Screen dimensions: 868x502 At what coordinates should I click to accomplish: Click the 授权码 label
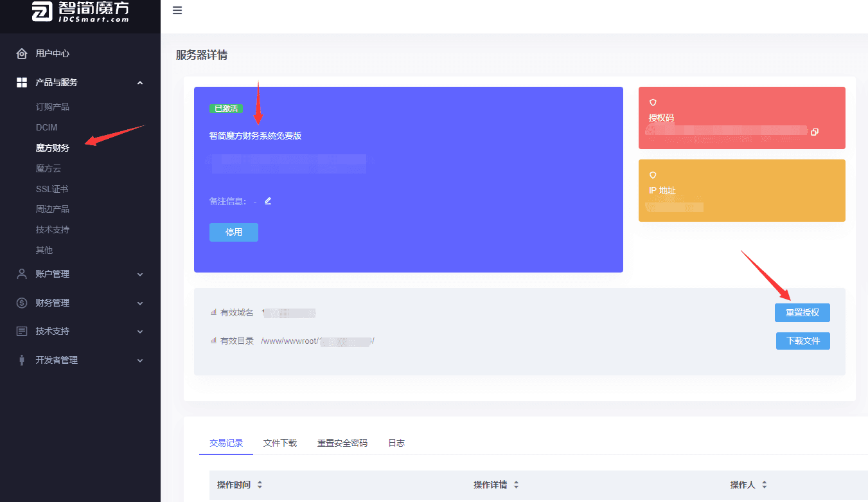point(661,118)
